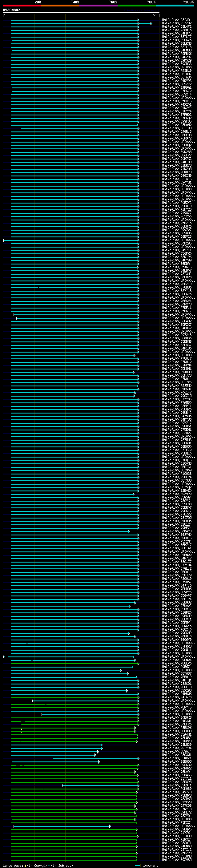Choose the UniRef100_B6KJ78 entry
Image resolution: width=197 pixels, height=868 pixels.
[177, 375]
